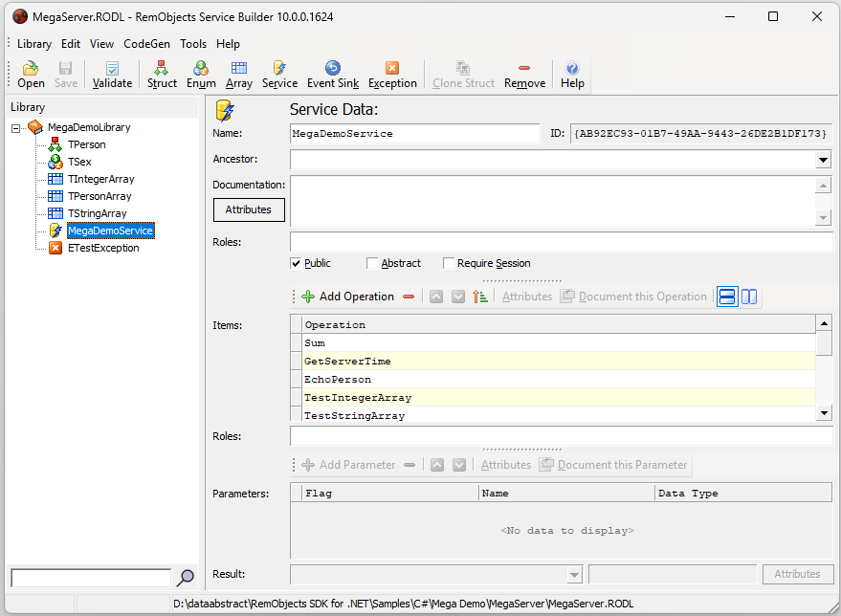Click the service Attributes button
The width and height of the screenshot is (841, 616).
(x=249, y=209)
